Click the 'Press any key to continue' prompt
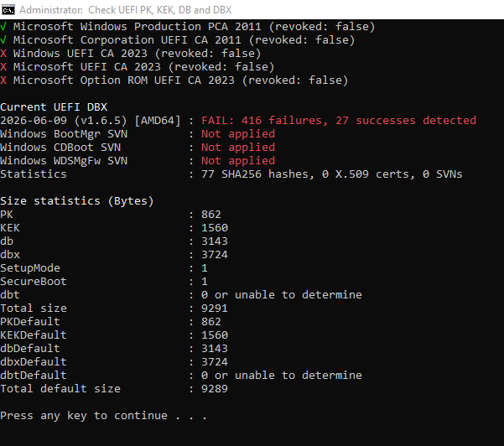This screenshot has width=504, height=446. pos(103,416)
